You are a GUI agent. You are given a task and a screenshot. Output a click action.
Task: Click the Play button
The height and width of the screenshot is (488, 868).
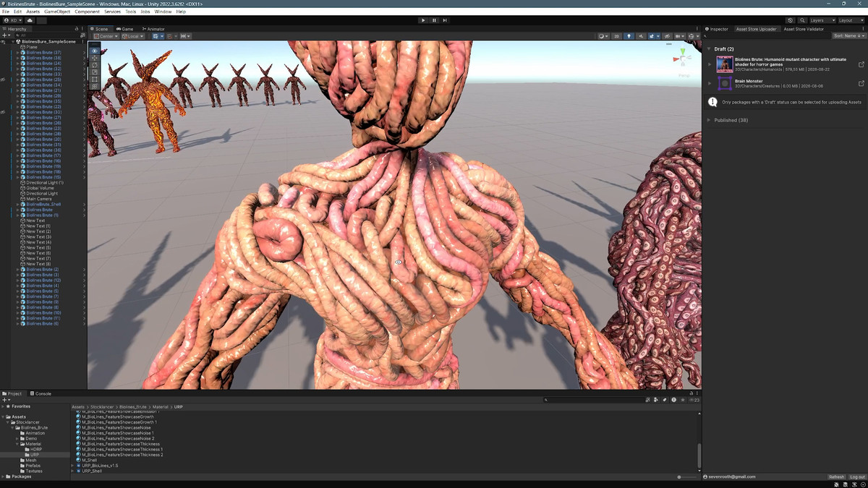coord(423,20)
